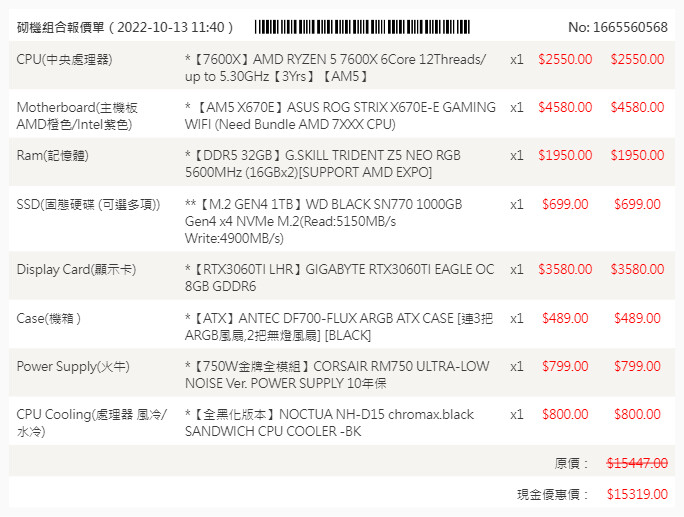Click the cash discount price $15319.00
The image size is (684, 517).
(x=637, y=494)
